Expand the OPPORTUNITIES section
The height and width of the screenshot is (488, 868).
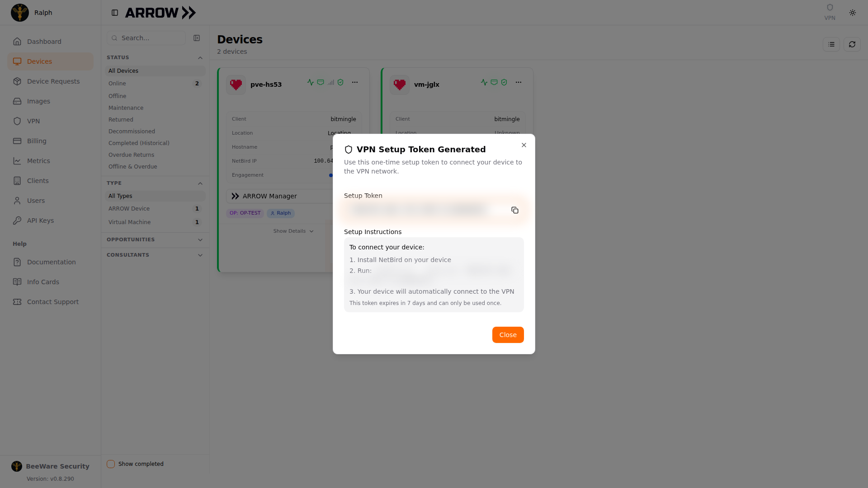click(x=155, y=240)
